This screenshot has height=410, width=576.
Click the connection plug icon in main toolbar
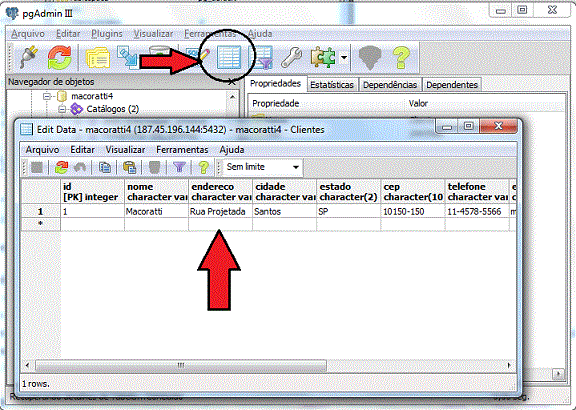click(28, 57)
